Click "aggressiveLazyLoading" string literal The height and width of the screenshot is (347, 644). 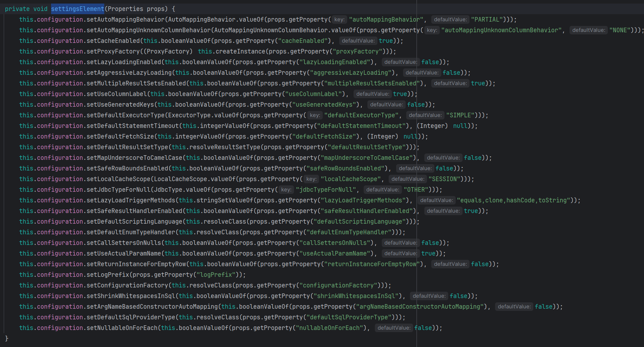[x=351, y=73]
